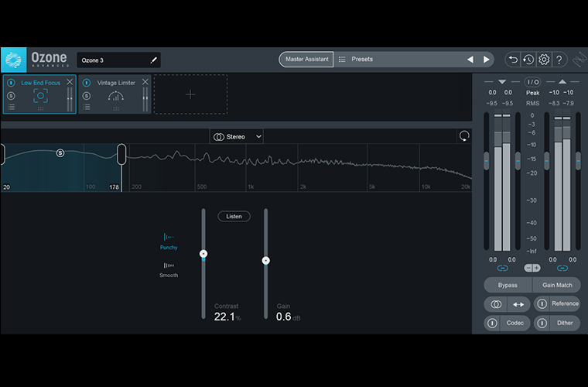Click the input meter down triangle
Image resolution: width=588 pixels, height=387 pixels.
pyautogui.click(x=502, y=81)
